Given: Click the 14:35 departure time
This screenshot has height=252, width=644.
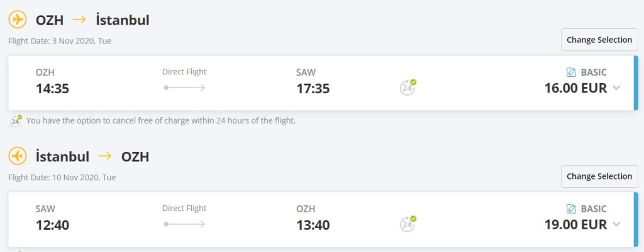Looking at the screenshot, I should tap(52, 89).
